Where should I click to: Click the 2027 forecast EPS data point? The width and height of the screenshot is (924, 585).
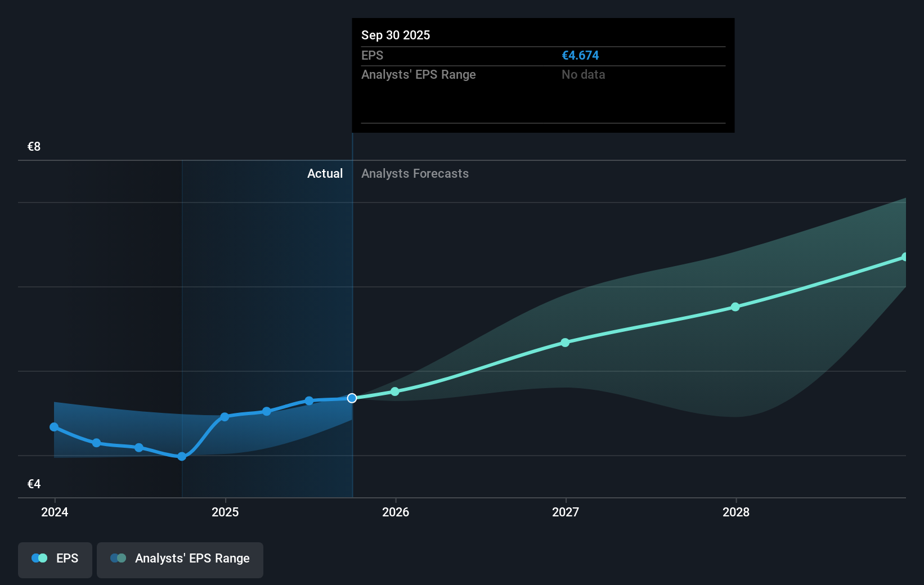[565, 343]
